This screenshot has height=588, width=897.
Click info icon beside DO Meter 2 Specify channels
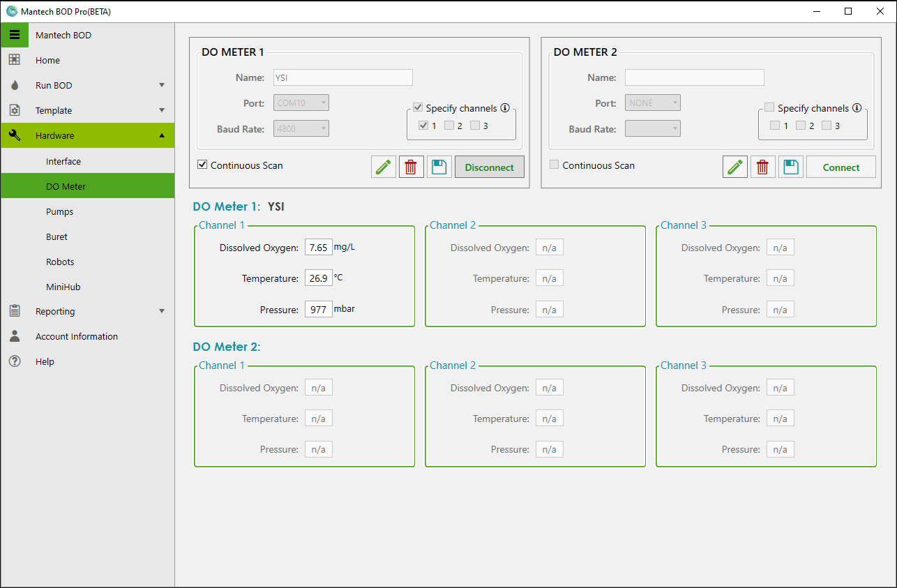[857, 108]
